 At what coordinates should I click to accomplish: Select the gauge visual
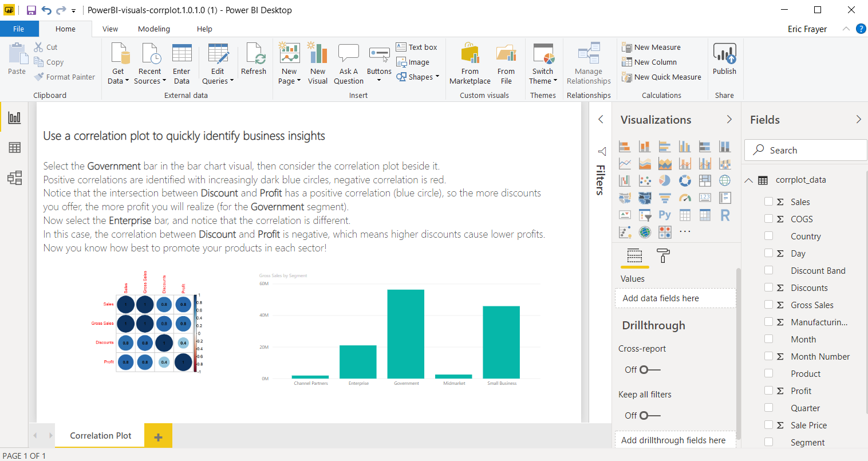(685, 198)
